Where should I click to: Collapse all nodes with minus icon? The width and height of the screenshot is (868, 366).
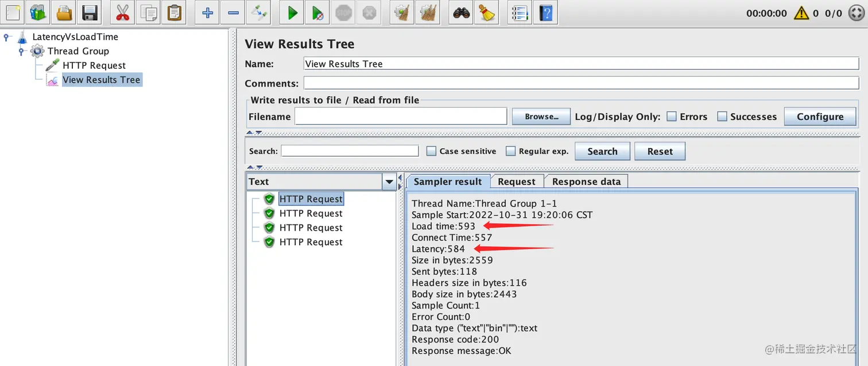pos(233,13)
